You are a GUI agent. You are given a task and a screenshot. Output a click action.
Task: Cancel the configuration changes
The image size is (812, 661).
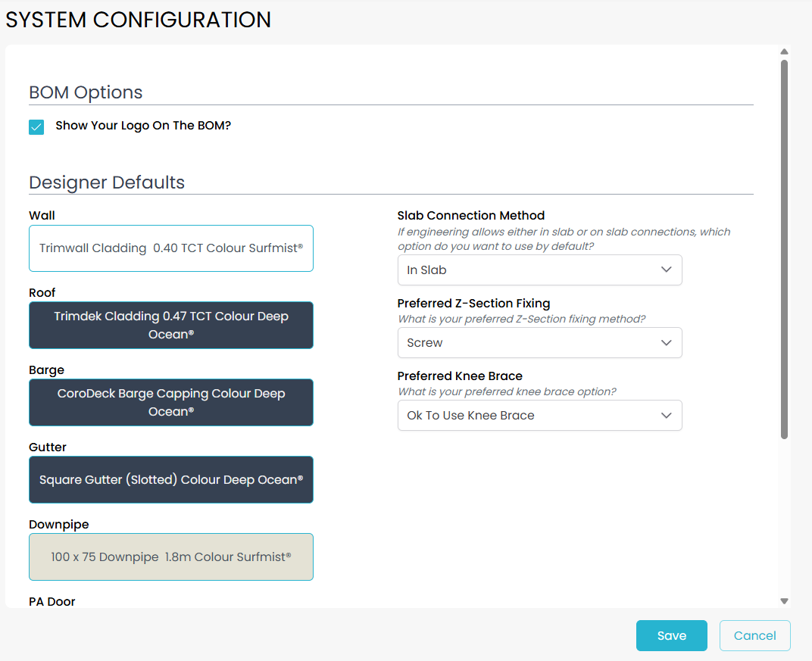pyautogui.click(x=754, y=636)
